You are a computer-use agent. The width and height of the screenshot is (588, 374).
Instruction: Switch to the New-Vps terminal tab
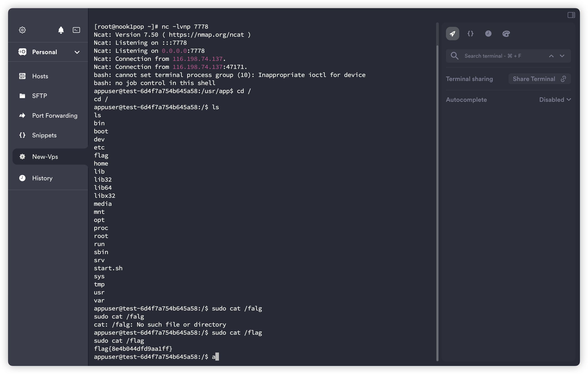click(50, 157)
